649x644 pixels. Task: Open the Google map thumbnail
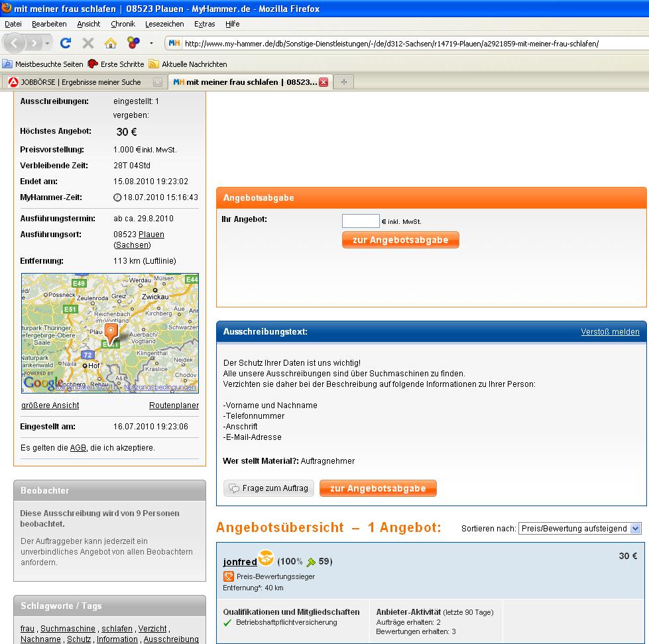(x=110, y=333)
